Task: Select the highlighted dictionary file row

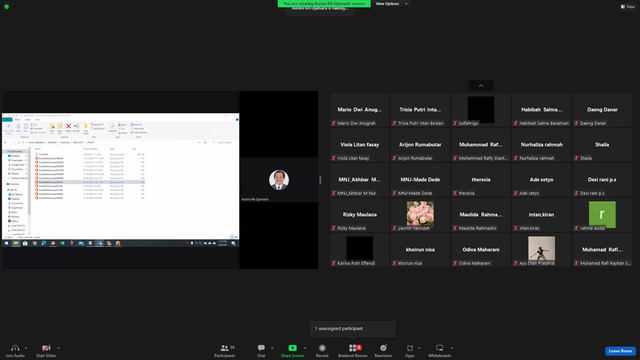Action: click(x=89, y=182)
